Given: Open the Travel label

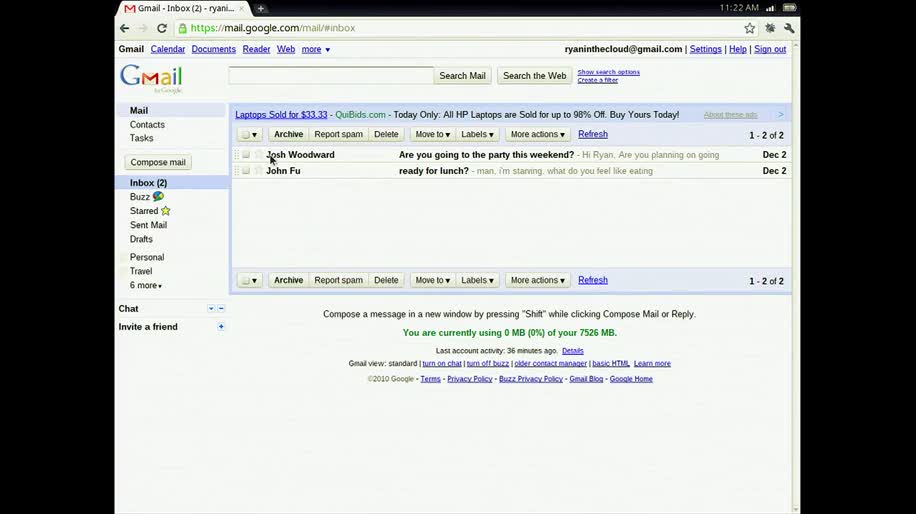Looking at the screenshot, I should coord(141,271).
